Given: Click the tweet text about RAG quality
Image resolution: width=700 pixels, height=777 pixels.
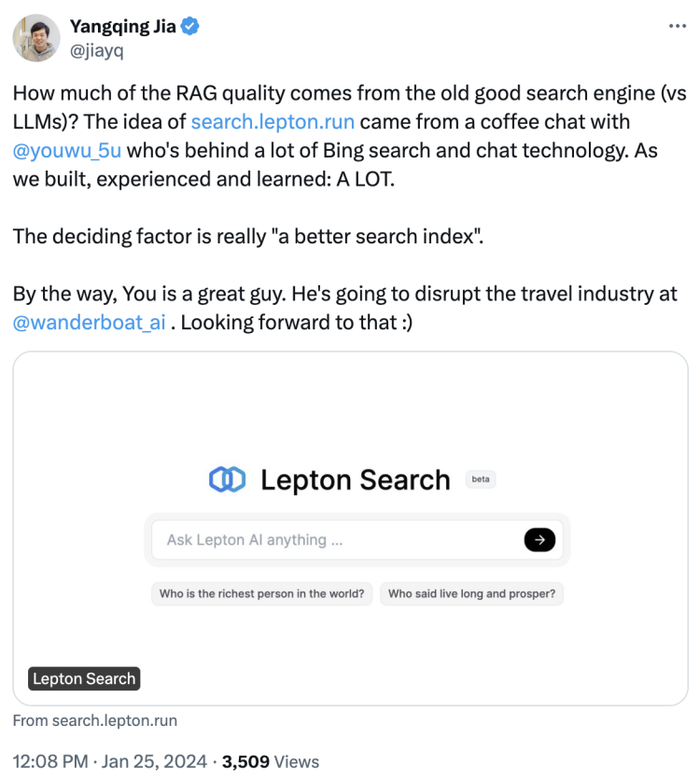Looking at the screenshot, I should point(340,95).
